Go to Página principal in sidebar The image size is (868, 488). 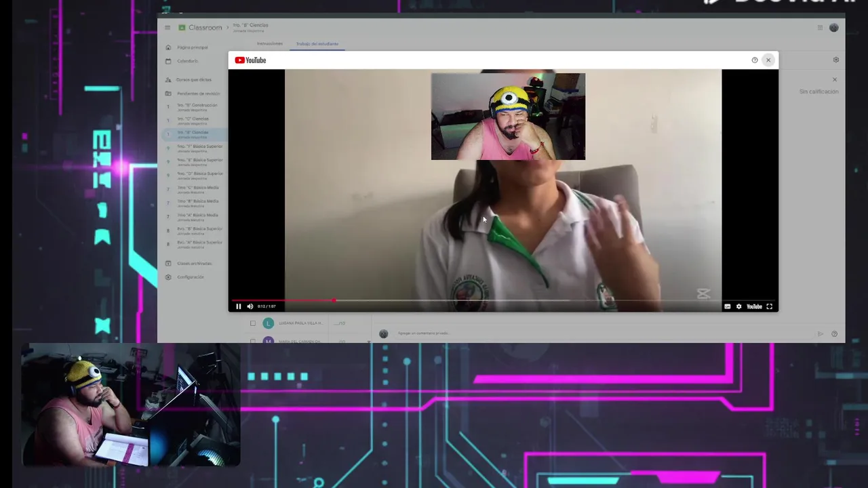pyautogui.click(x=192, y=47)
